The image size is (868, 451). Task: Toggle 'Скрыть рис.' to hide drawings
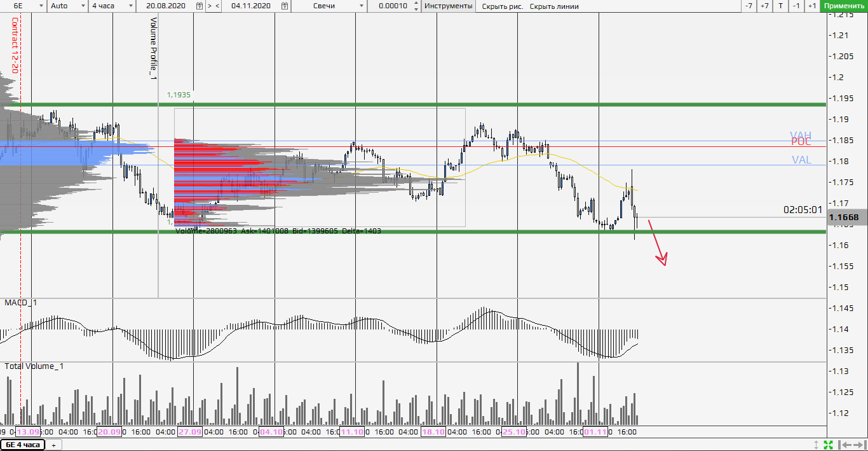[x=502, y=6]
